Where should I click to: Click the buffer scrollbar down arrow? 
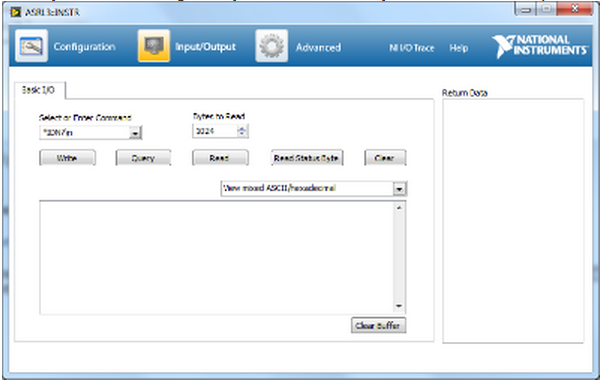(x=399, y=306)
